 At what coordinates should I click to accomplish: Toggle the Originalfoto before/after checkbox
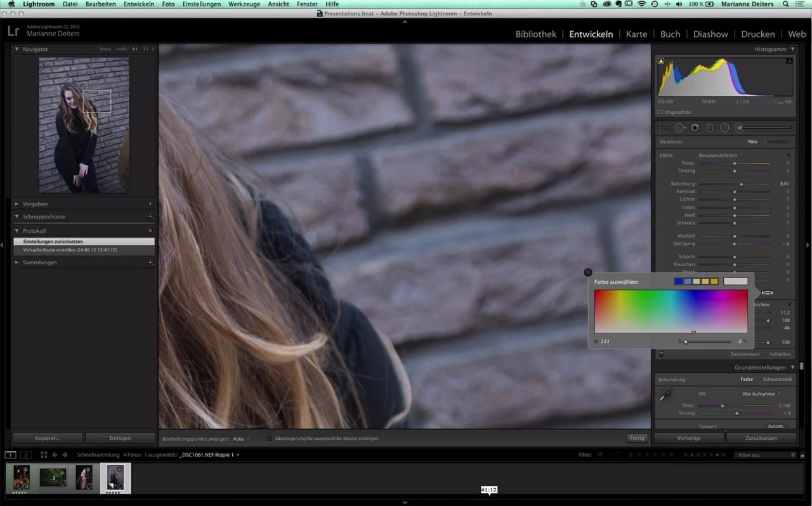click(x=660, y=112)
